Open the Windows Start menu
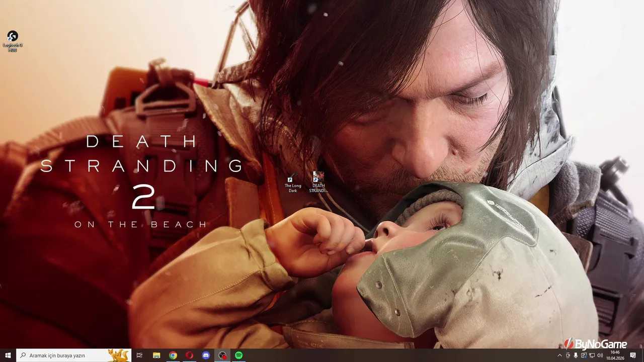 coord(8,355)
